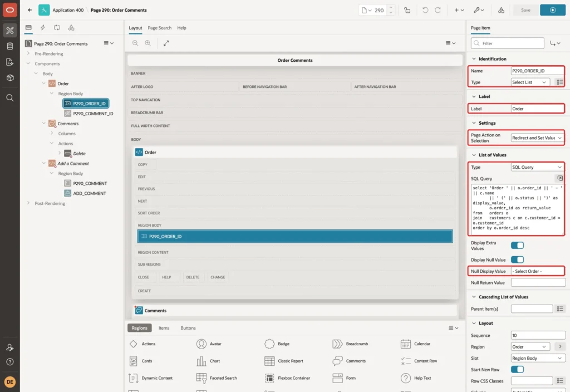Switch to the Page Search tab
This screenshot has width=570, height=392.
(159, 28)
